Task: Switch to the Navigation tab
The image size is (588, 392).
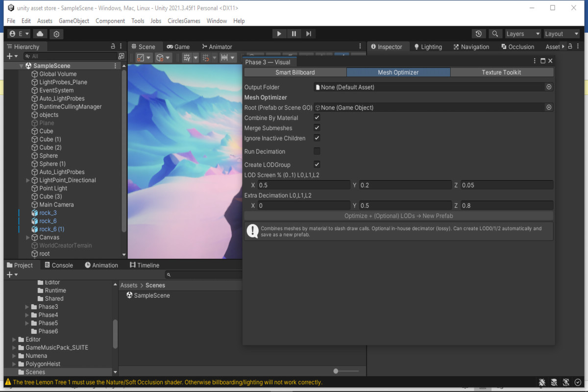Action: [471, 47]
